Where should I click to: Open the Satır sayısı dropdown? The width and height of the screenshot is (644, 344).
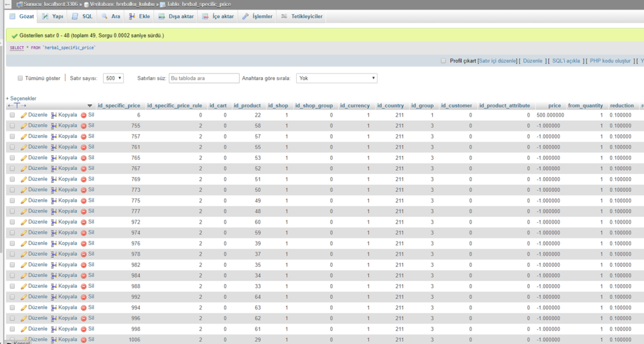click(113, 78)
